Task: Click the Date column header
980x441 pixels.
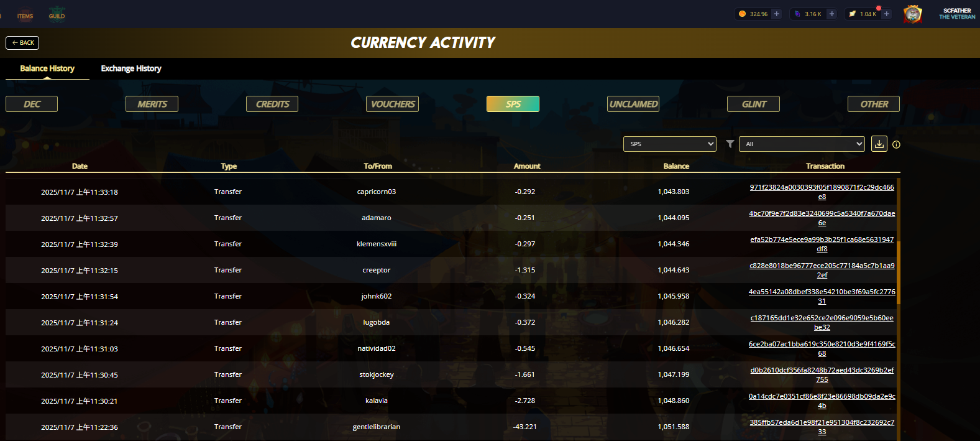Action: [80, 166]
